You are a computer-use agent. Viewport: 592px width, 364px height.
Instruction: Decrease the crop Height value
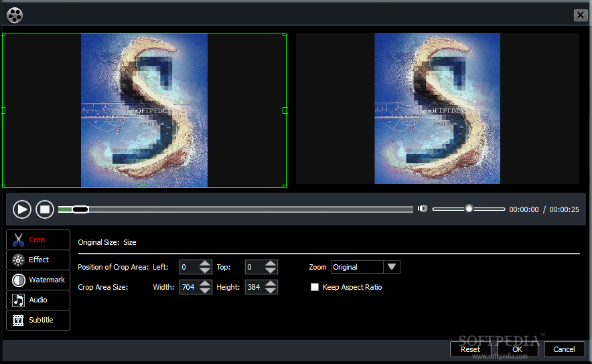[x=271, y=290]
